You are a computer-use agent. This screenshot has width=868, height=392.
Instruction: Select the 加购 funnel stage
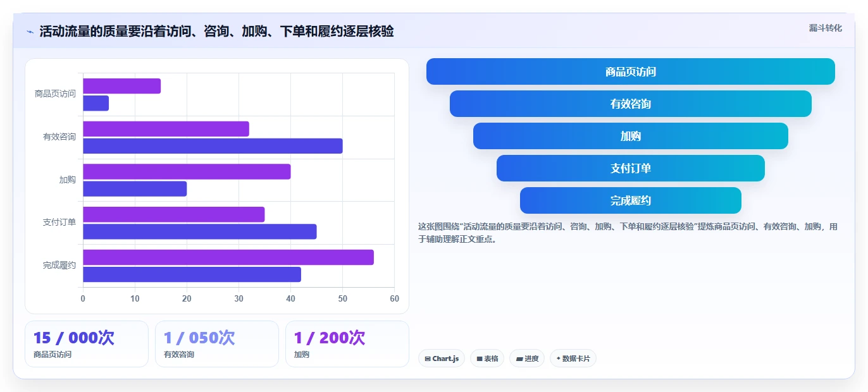pyautogui.click(x=631, y=136)
